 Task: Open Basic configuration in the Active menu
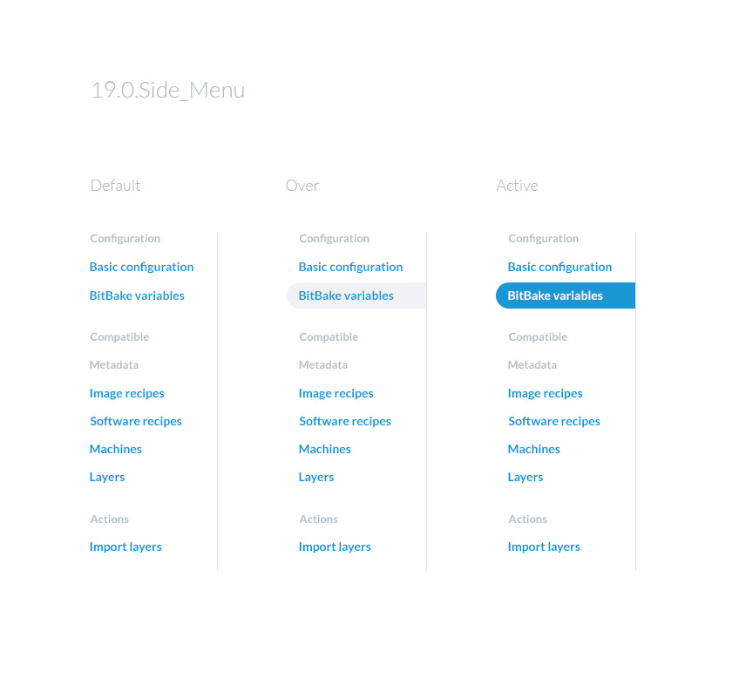pos(559,267)
